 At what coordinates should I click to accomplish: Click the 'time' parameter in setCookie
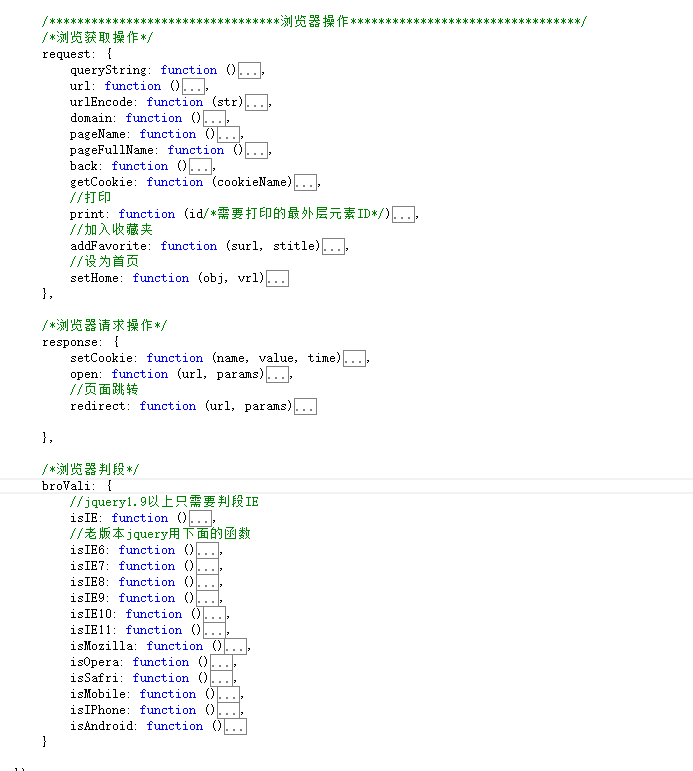click(322, 358)
